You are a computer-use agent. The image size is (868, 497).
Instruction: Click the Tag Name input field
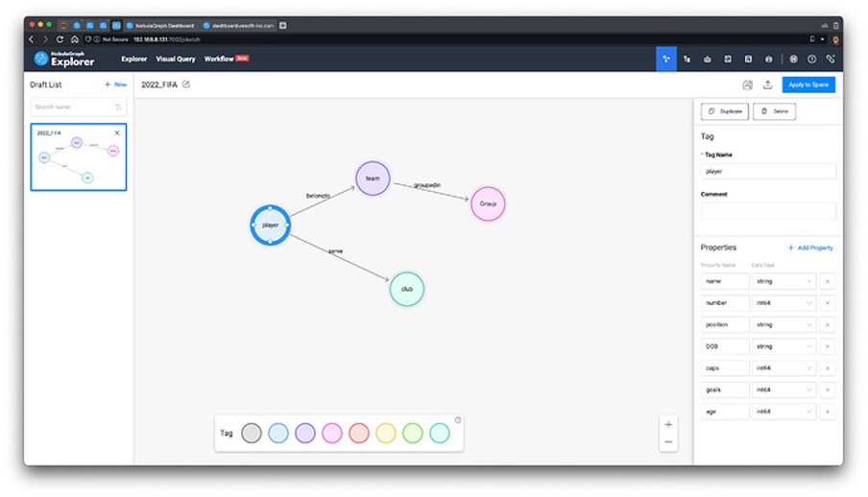pyautogui.click(x=768, y=171)
